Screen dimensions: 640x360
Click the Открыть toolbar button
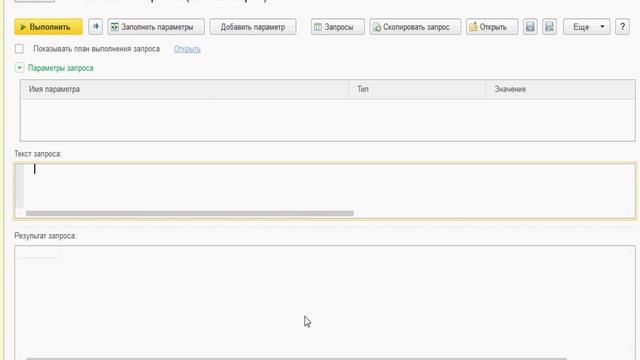click(492, 27)
